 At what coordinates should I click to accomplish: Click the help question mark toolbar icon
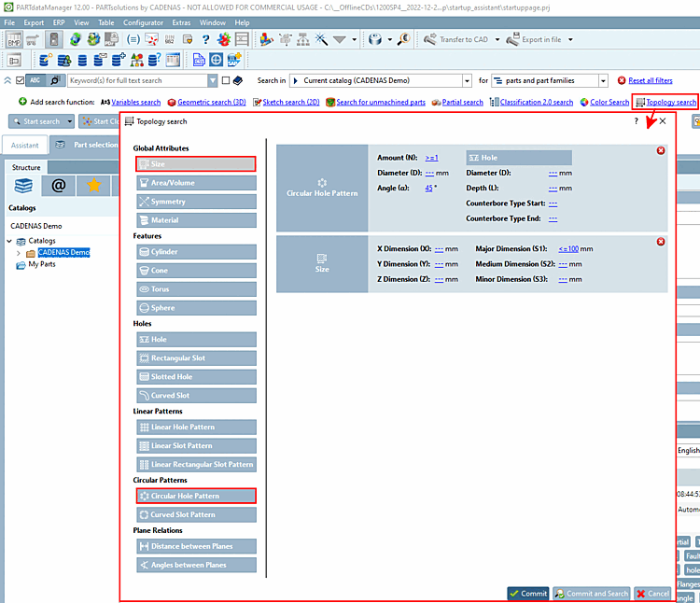click(205, 40)
